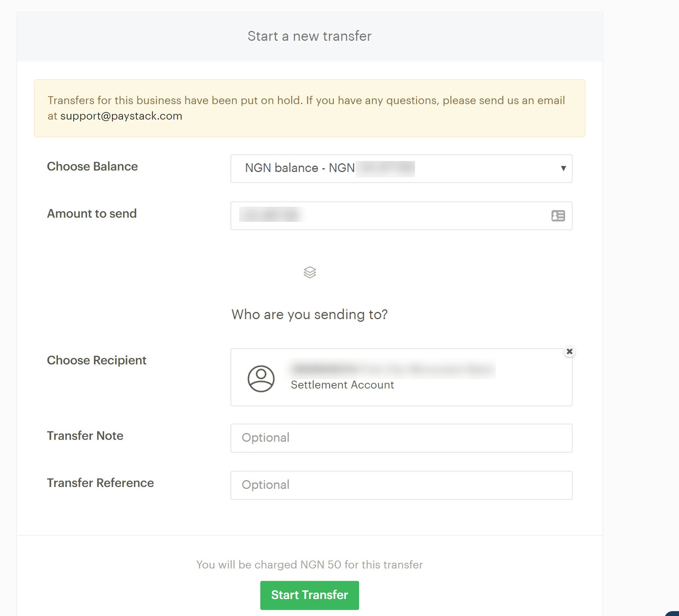Expand the balance selector to change currency
Screen dimensions: 679x616
tap(563, 168)
